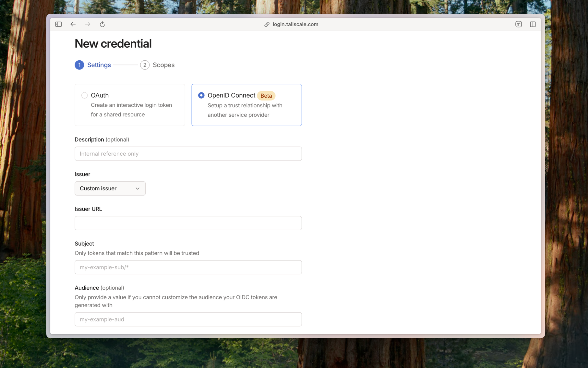The width and height of the screenshot is (588, 368).
Task: Choose OAuth interactive login token card
Action: click(130, 105)
